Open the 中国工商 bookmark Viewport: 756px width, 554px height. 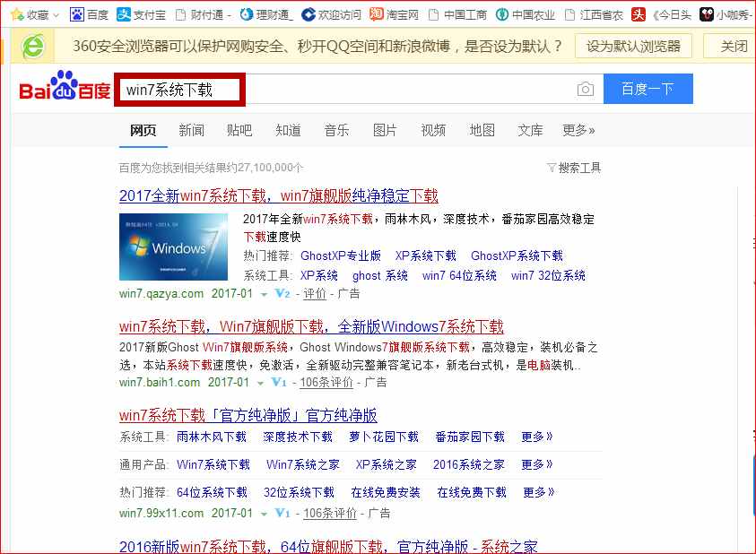(x=457, y=15)
